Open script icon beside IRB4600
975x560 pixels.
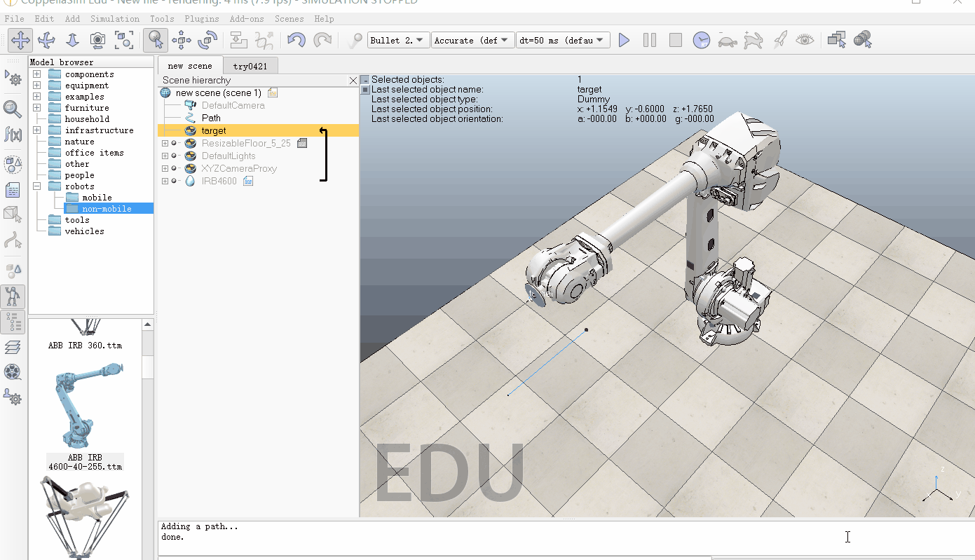(x=248, y=181)
